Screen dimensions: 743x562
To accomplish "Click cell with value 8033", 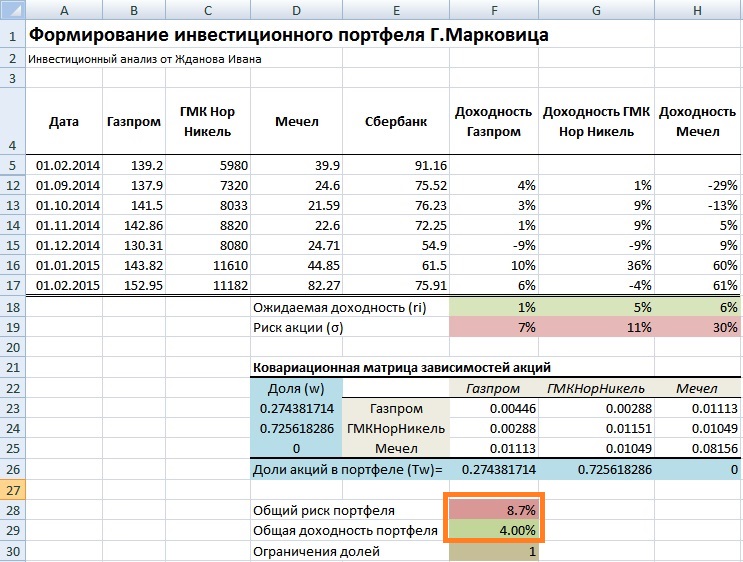I will pyautogui.click(x=208, y=206).
